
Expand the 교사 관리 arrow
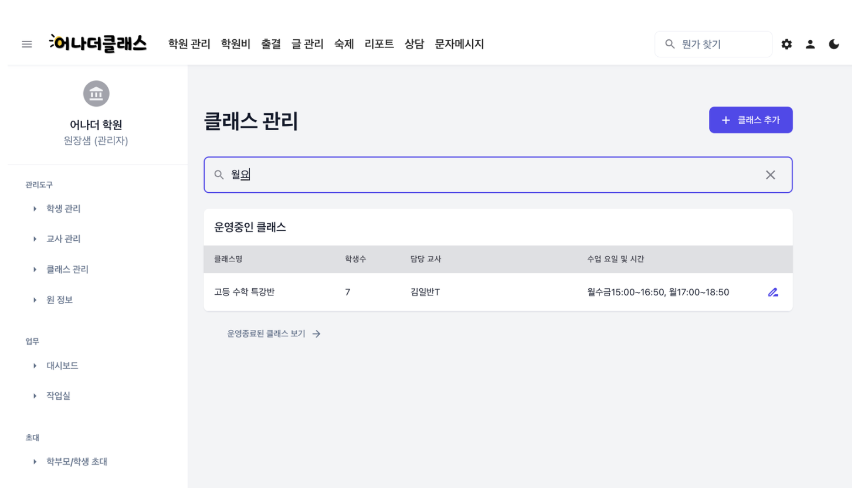(x=35, y=239)
